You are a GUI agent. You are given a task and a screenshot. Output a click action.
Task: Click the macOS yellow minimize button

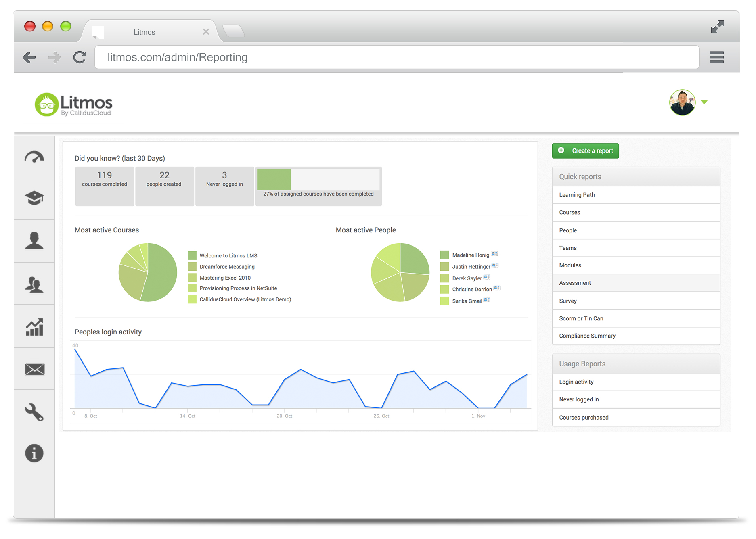pos(48,27)
